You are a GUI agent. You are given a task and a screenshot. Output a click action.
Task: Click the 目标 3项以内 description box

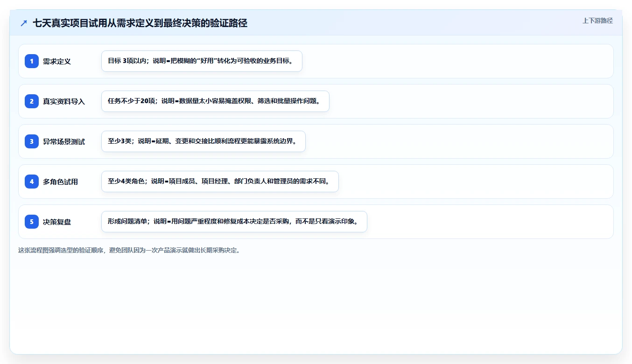click(x=202, y=61)
